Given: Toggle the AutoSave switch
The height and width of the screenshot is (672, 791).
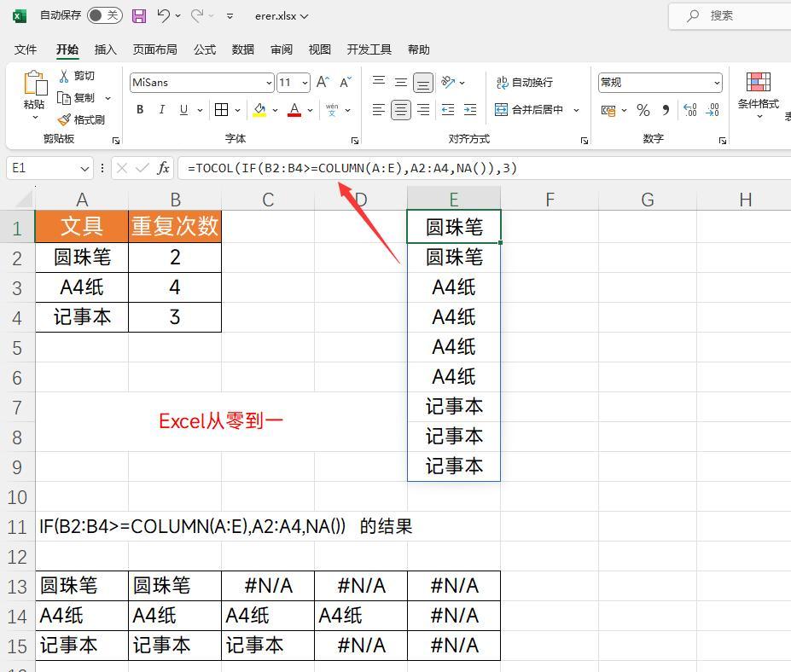Looking at the screenshot, I should point(104,15).
